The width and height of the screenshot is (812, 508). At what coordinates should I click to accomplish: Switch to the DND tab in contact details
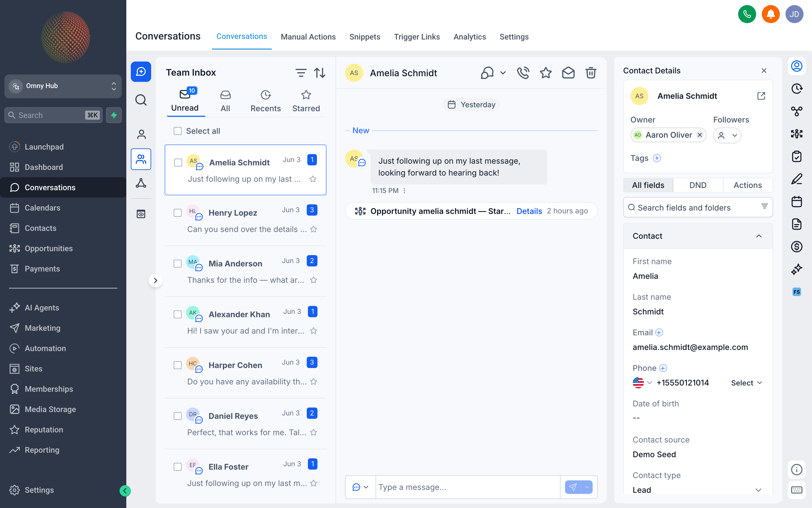(698, 185)
